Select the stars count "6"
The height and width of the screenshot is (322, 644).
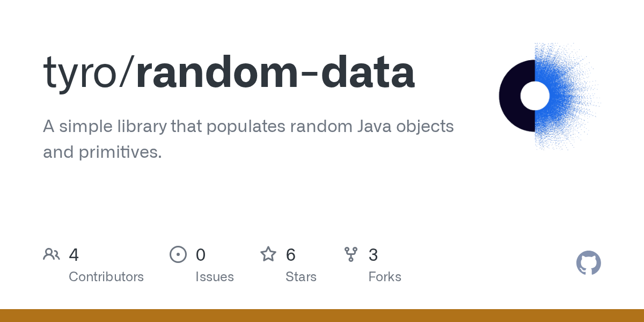[291, 255]
